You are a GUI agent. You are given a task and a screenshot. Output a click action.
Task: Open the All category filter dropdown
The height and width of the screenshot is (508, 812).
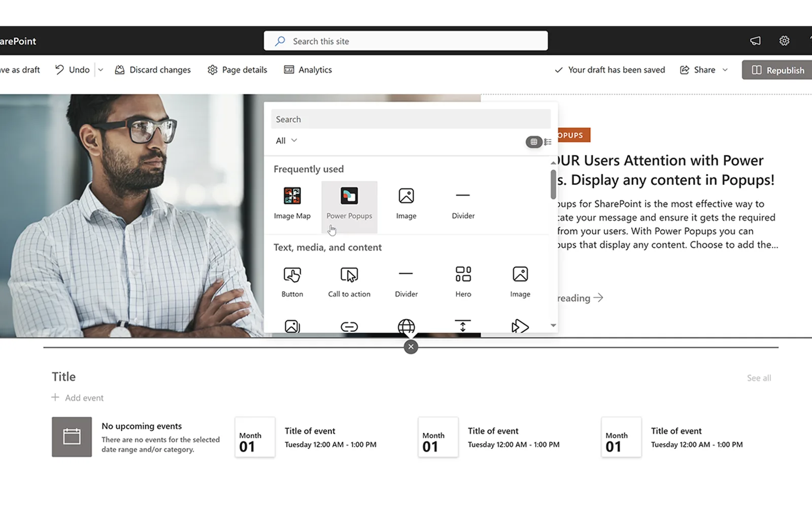[286, 141]
